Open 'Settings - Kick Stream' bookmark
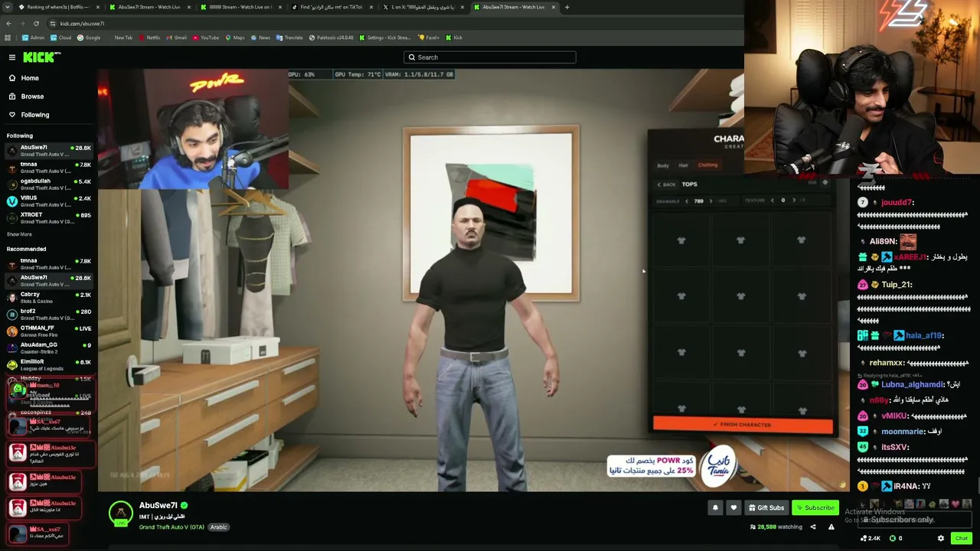This screenshot has width=980, height=551. point(385,37)
